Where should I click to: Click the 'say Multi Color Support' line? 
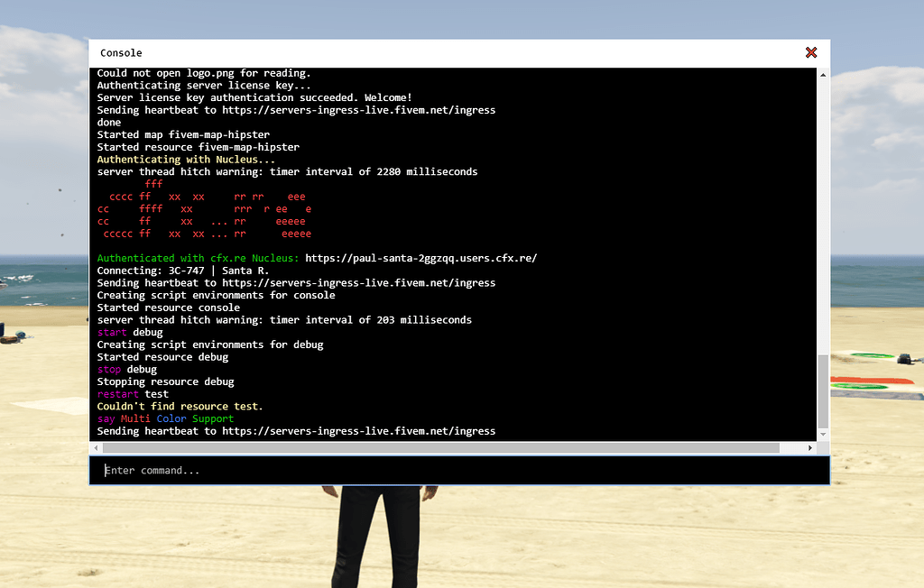point(165,419)
